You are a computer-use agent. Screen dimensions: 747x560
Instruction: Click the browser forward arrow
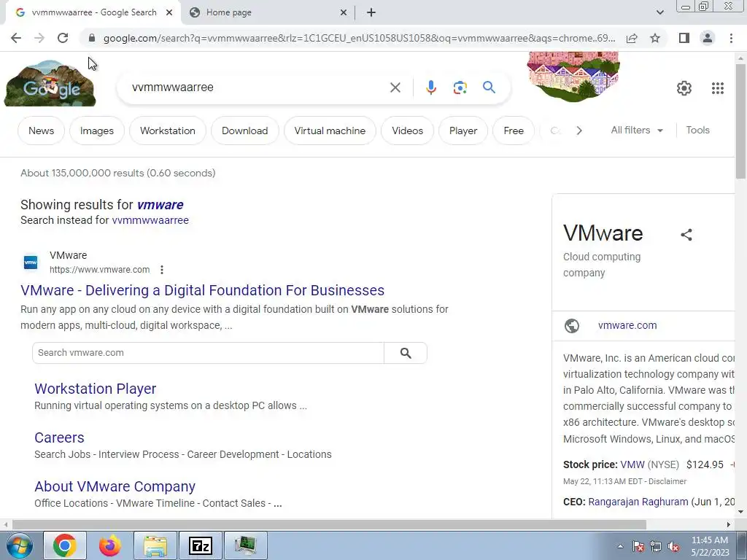point(39,38)
